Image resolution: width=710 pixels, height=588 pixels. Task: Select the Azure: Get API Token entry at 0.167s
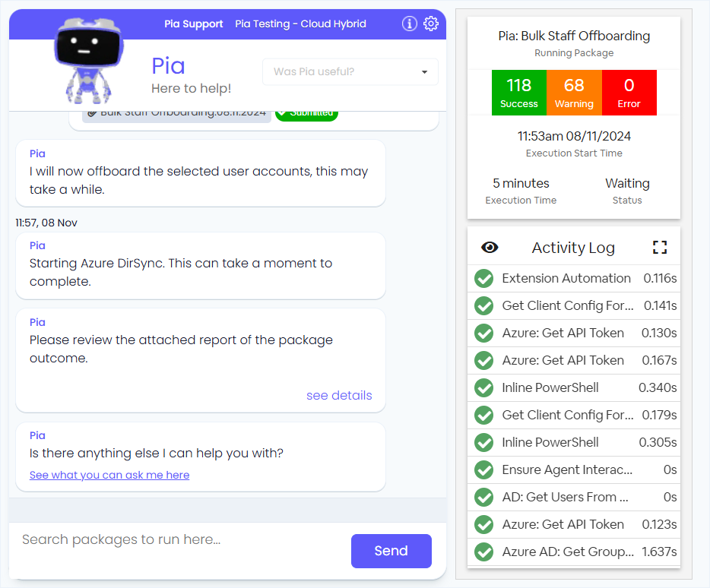[574, 360]
